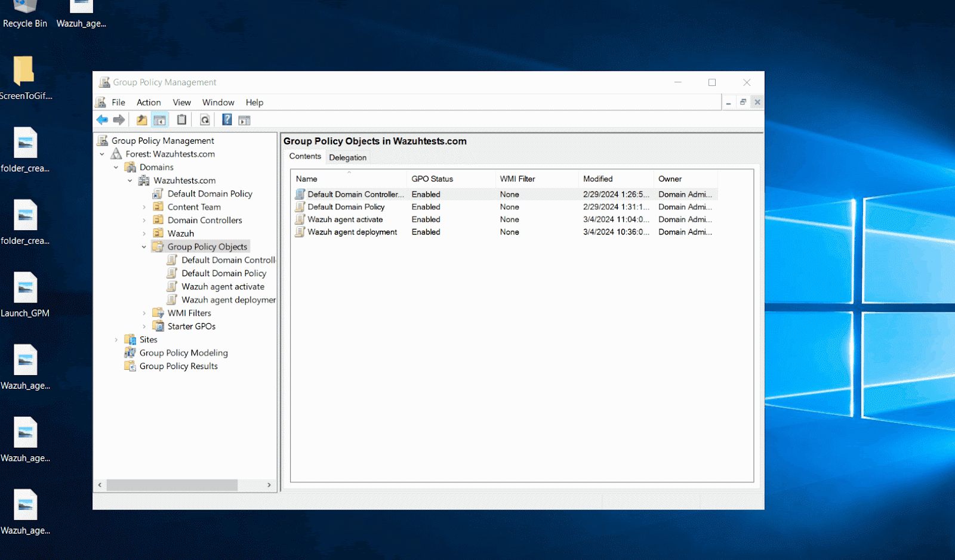The width and height of the screenshot is (955, 560).
Task: Open the Action menu
Action: click(149, 103)
